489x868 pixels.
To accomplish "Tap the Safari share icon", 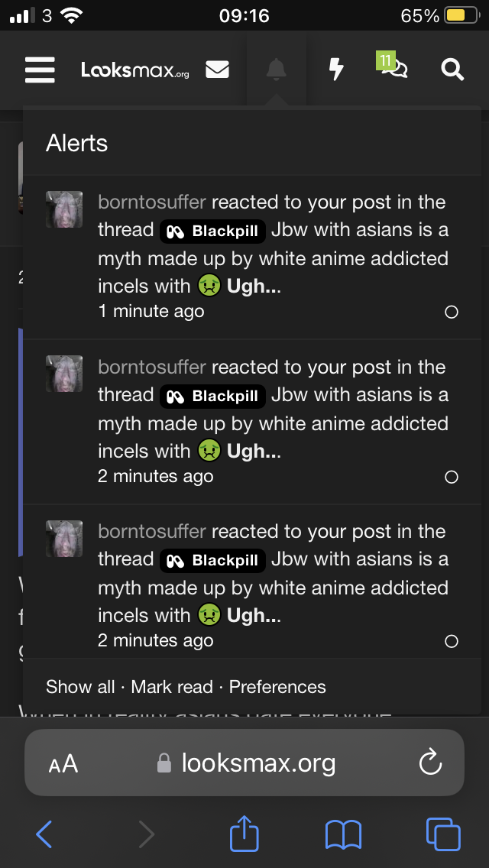I will [244, 834].
